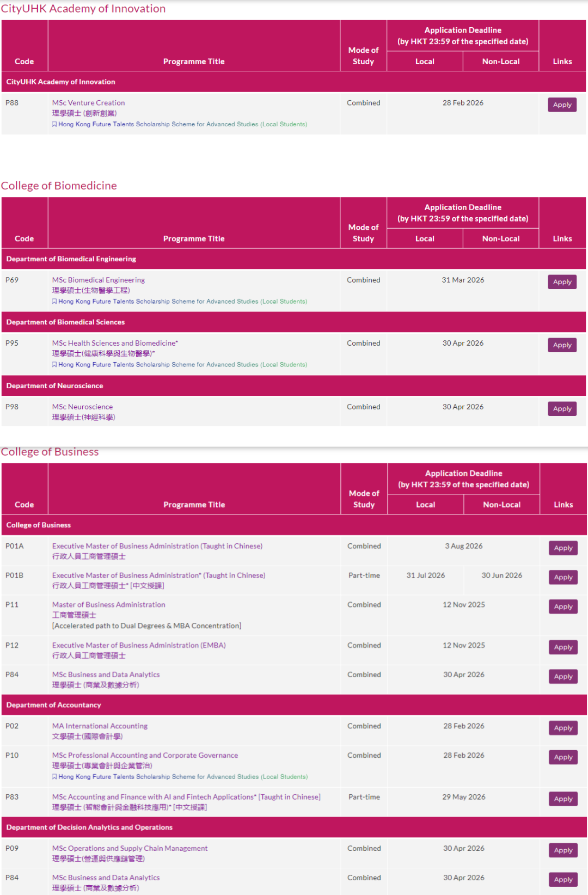Click Apply for MSc Health Sciences and Biomedicine
Screen dimensions: 588x895
562,345
